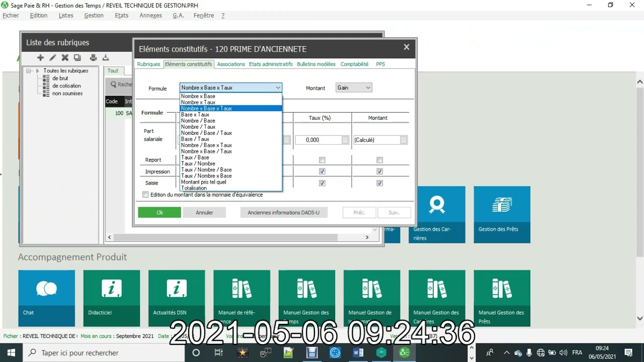The width and height of the screenshot is (644, 362).
Task: Open the Chat tile
Action: click(x=46, y=298)
